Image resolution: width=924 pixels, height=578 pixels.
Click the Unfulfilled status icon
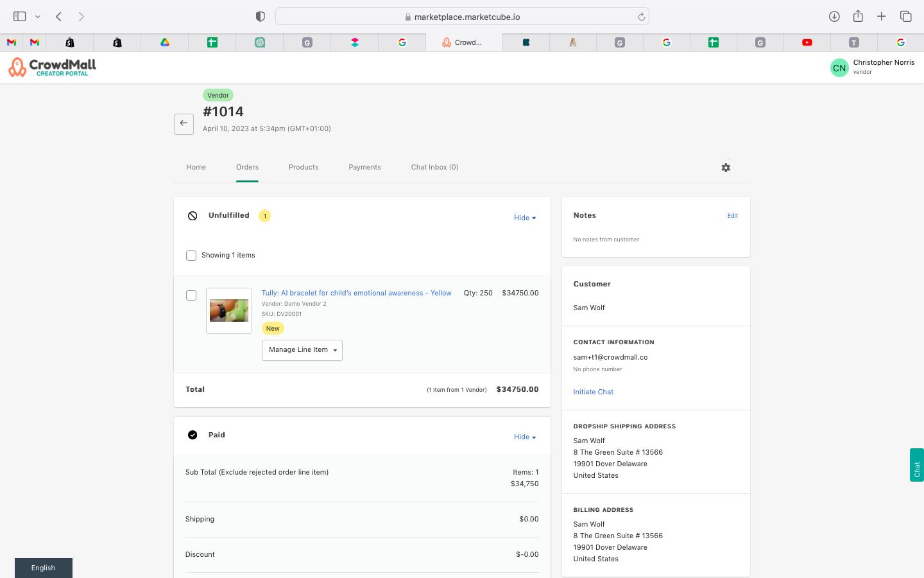193,216
